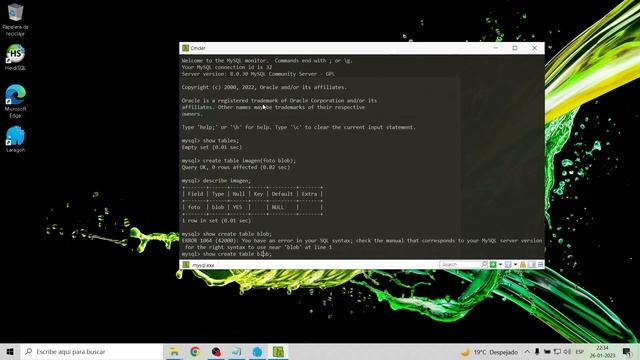Image resolution: width=640 pixels, height=360 pixels.
Task: Click the Cmder icon in the title bar
Action: (x=185, y=48)
